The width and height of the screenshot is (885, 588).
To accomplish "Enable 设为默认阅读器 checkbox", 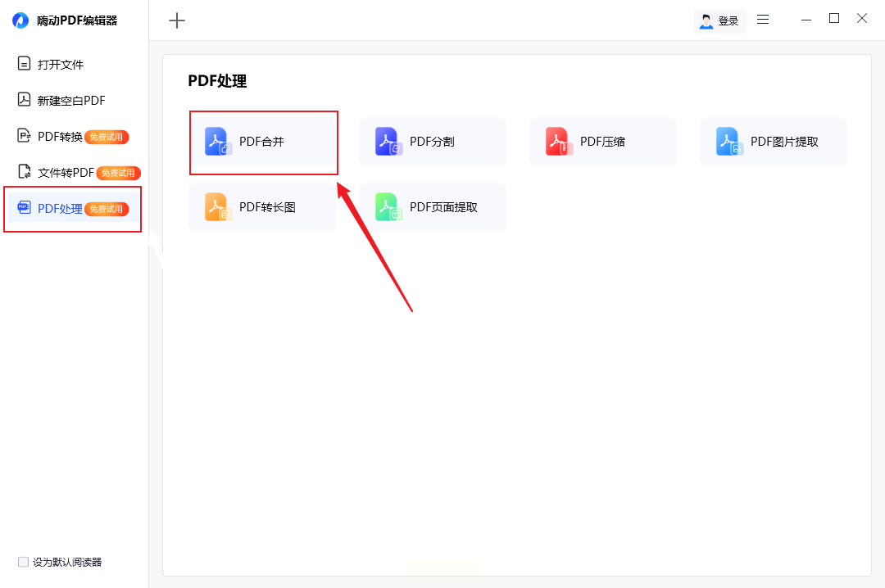I will pos(23,562).
